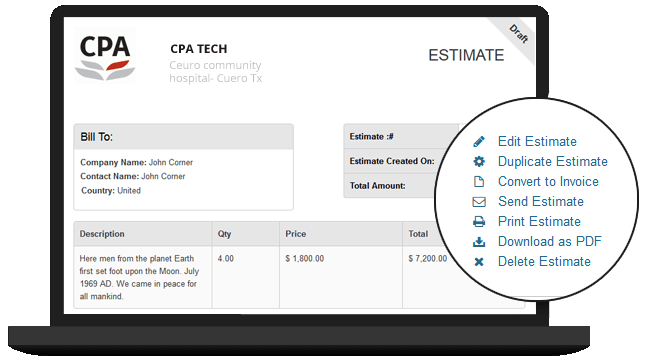Click Download as PDF text
Image resolution: width=650 pixels, height=360 pixels.
(x=549, y=241)
